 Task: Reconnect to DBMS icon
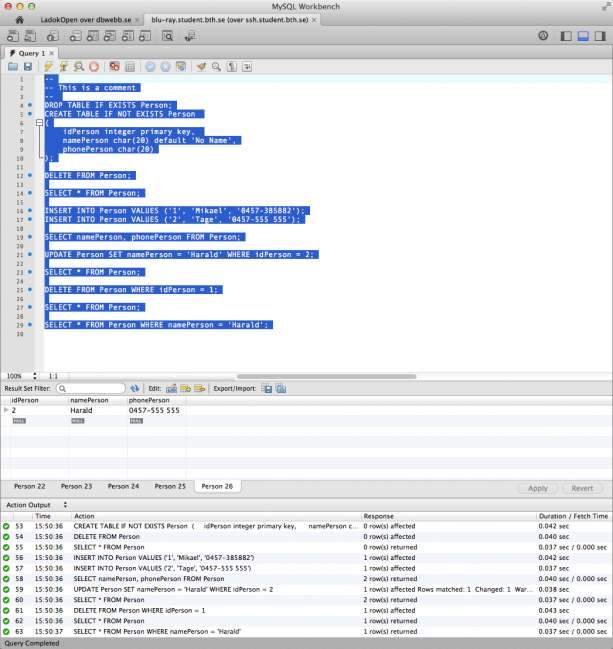click(190, 36)
